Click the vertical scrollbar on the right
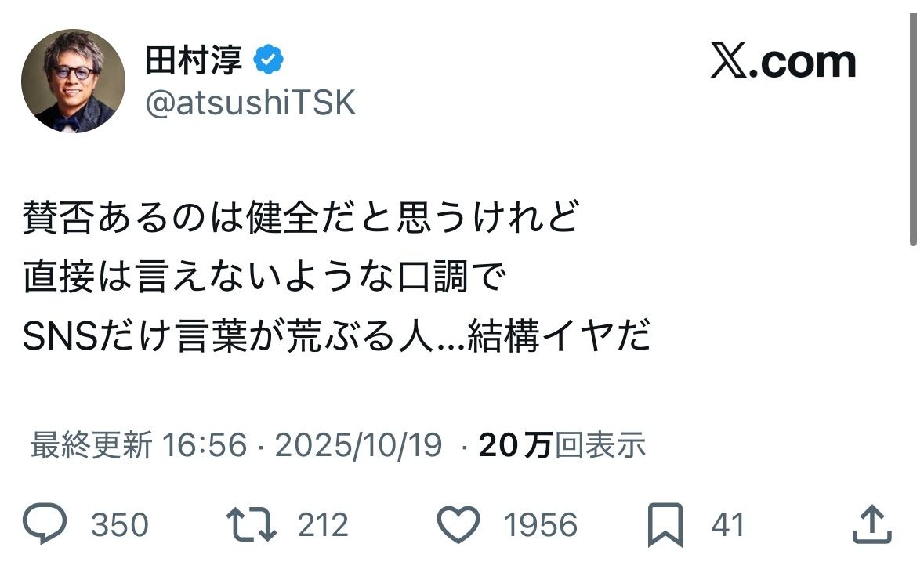Viewport: 924px width, 569px height. point(912,129)
